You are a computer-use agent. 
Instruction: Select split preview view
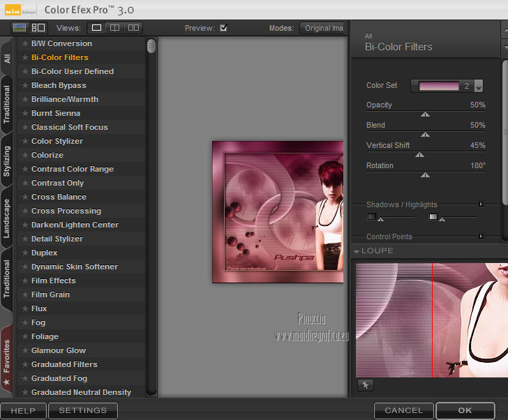tap(114, 28)
